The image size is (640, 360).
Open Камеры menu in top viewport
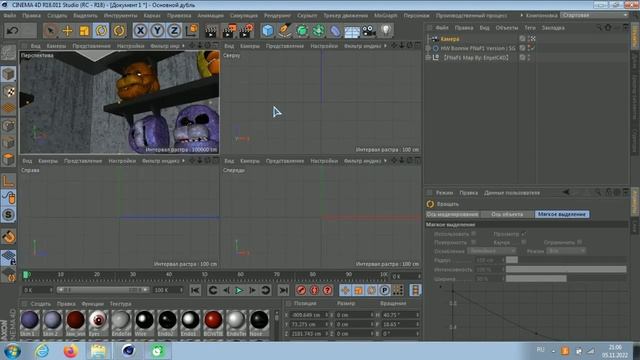click(x=249, y=46)
